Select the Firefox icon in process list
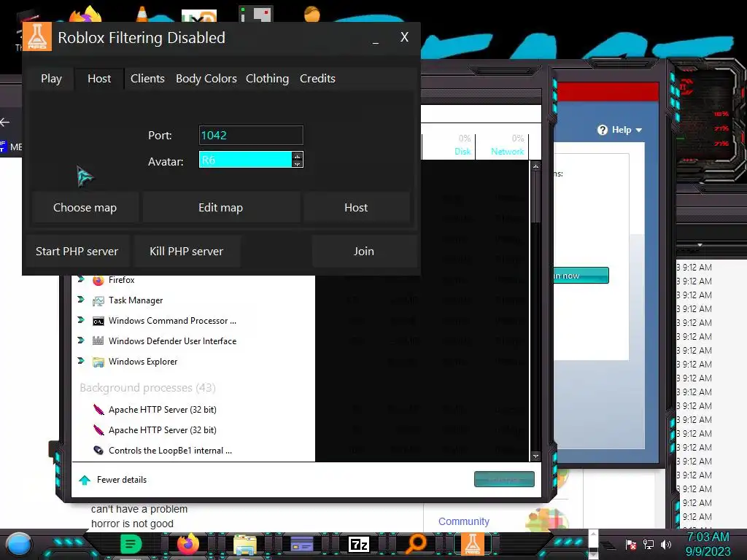 98,280
